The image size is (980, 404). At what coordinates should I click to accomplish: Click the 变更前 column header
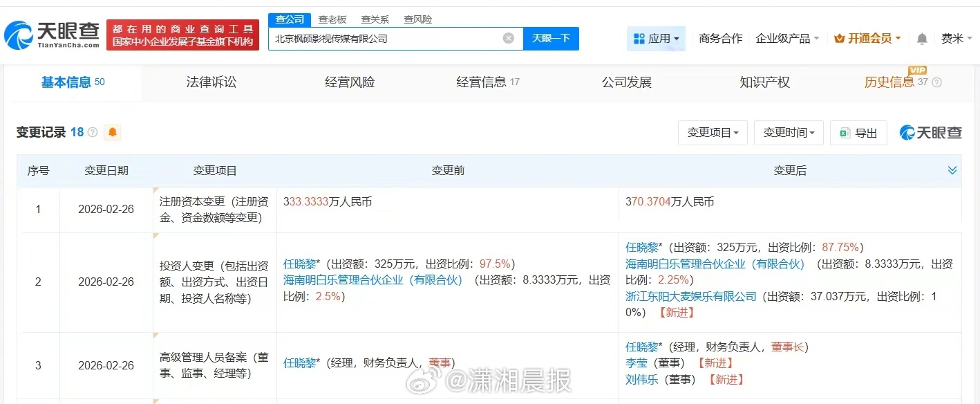point(448,171)
